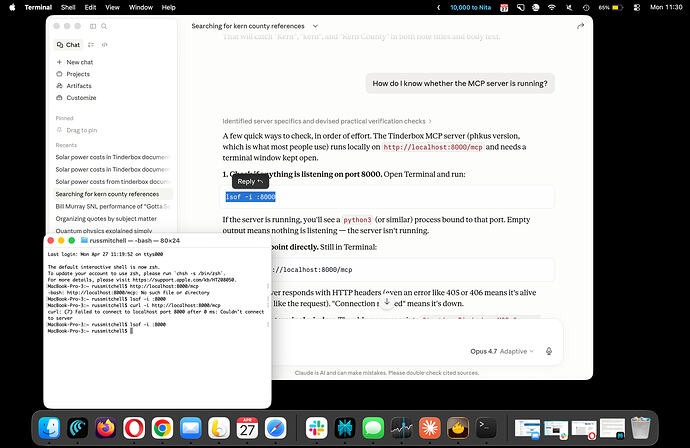Click the minimized window thumbnail with Opera badge
Screen dimensions: 690x448
(584, 430)
